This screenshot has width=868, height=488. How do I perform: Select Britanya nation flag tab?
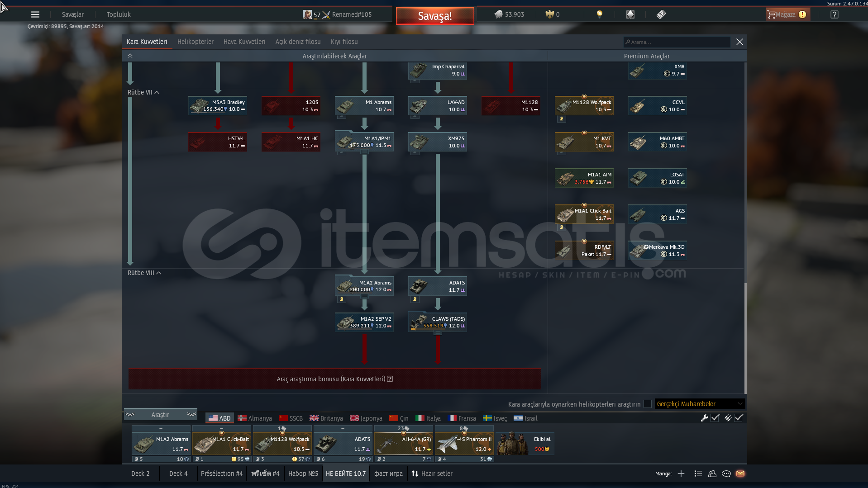326,418
